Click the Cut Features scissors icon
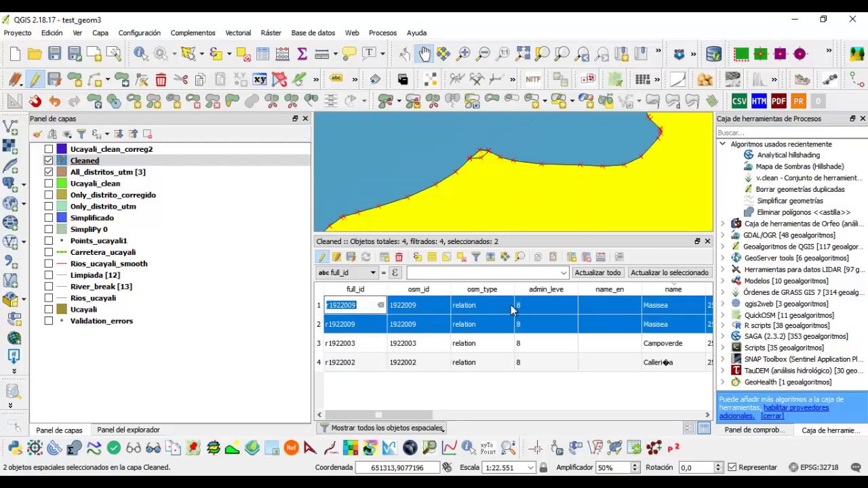This screenshot has width=868, height=488. click(180, 79)
